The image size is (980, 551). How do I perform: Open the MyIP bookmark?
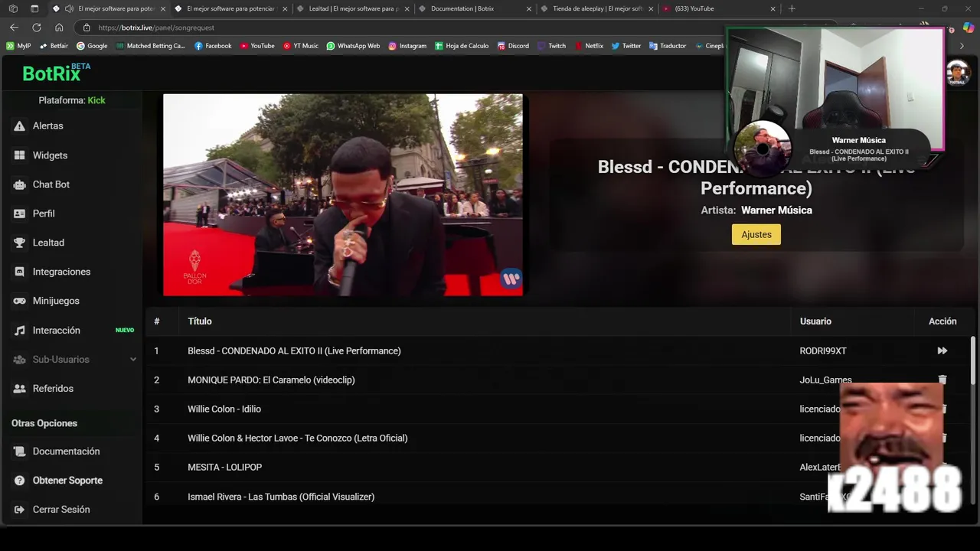click(x=18, y=46)
